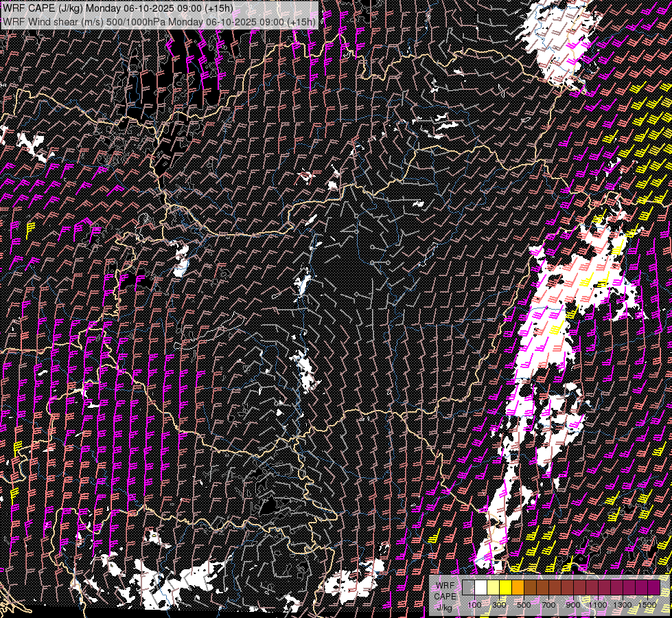Select the 500 value on the legend scale
Screen dimensions: 672x618
tap(524, 605)
